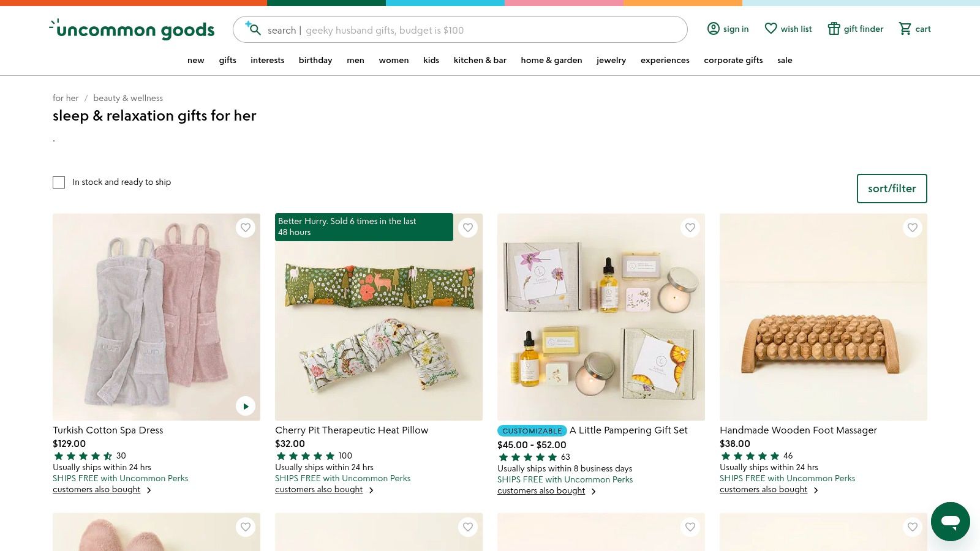This screenshot has width=980, height=551.
Task: Click the Cherry Pit Heat Pillow image
Action: (x=379, y=317)
